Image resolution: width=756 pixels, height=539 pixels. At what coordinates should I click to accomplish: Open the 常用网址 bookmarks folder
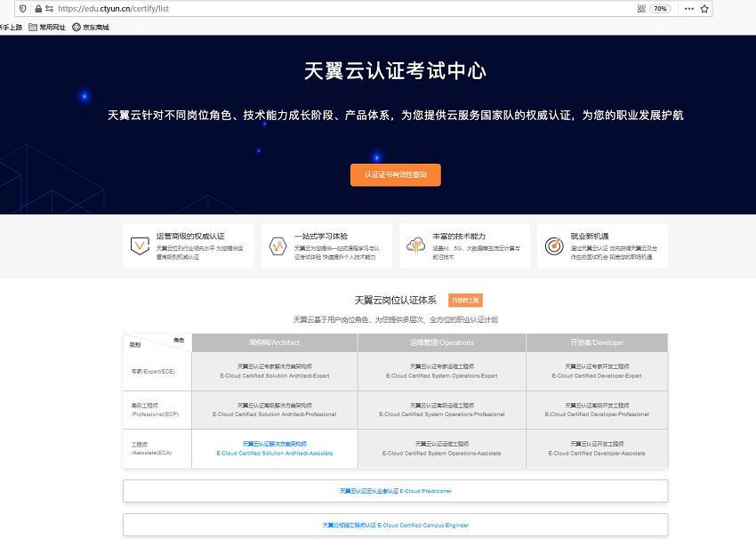pyautogui.click(x=47, y=27)
